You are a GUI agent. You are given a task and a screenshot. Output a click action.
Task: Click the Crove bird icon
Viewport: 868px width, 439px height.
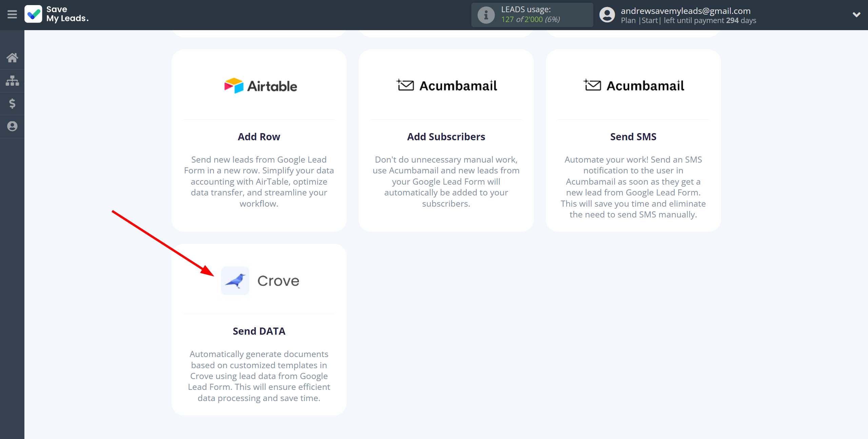(x=235, y=280)
